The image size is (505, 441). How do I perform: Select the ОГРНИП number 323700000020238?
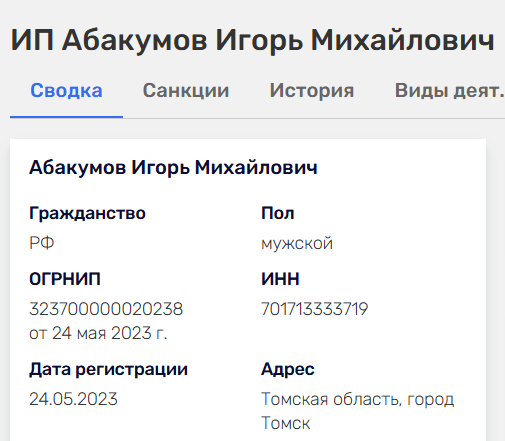click(x=106, y=309)
